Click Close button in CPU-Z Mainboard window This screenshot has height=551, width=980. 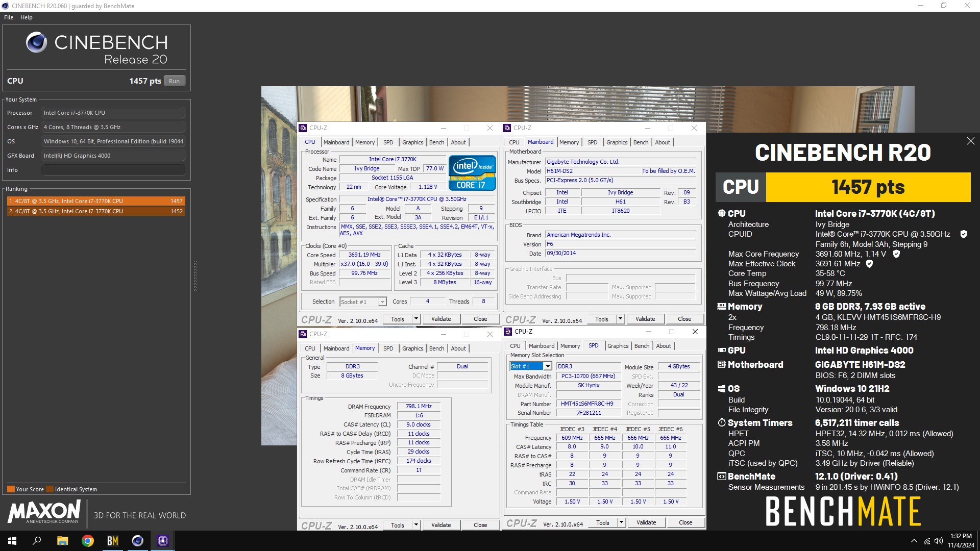coord(684,319)
